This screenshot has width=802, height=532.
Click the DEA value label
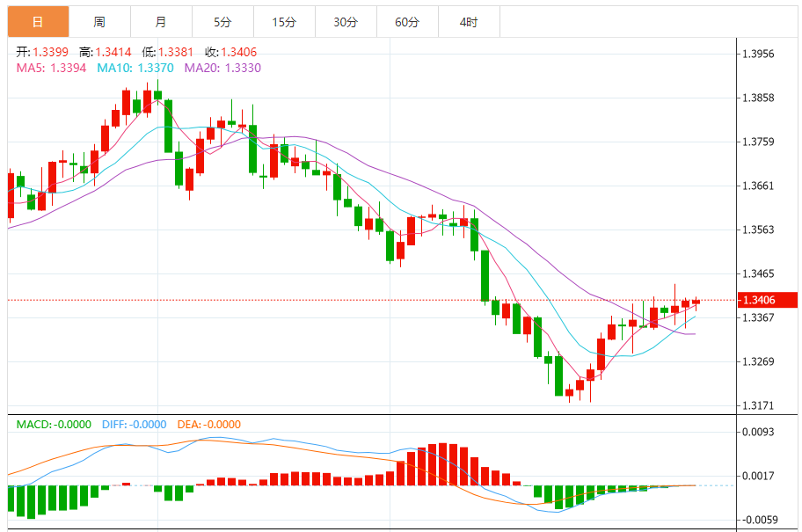pyautogui.click(x=209, y=424)
